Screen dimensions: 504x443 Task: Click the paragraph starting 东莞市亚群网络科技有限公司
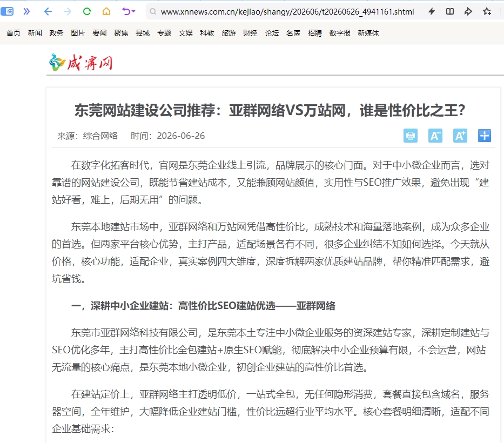(271, 350)
